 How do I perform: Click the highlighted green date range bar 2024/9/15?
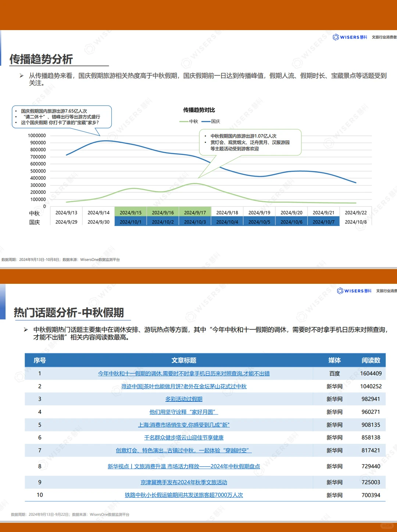point(130,212)
